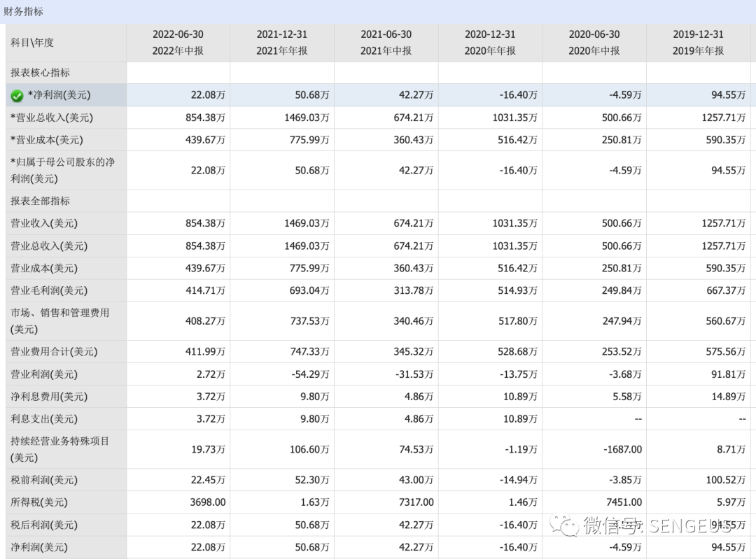The width and height of the screenshot is (756, 559).
Task: Select the *归属于母公司股东的净利润(美元) row label
Action: click(x=63, y=170)
